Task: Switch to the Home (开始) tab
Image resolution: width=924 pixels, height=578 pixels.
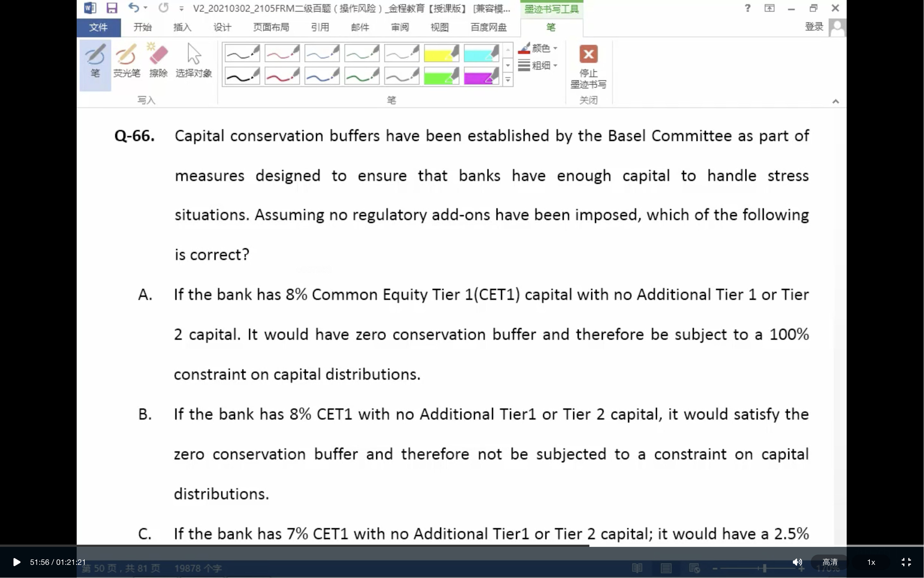Action: [x=142, y=28]
